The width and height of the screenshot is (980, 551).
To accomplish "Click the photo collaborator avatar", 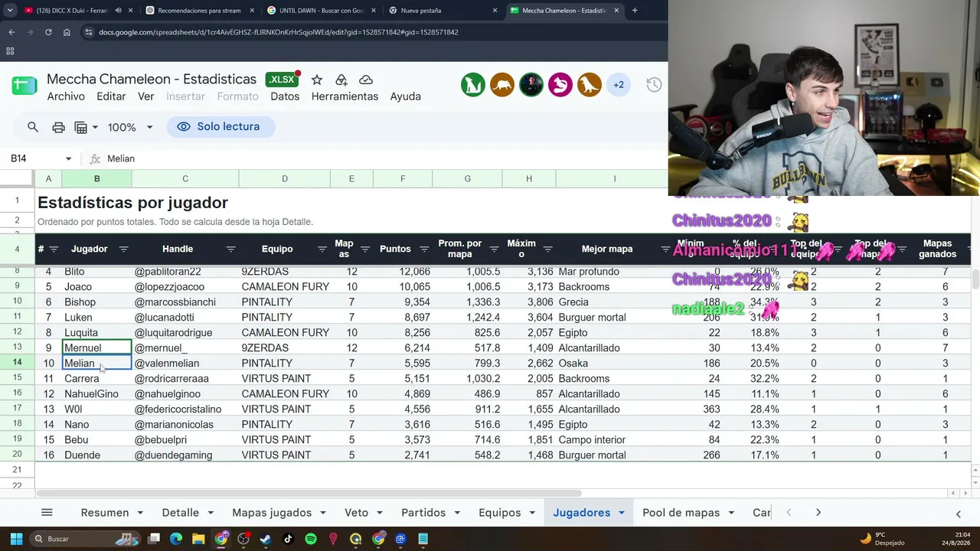I will (531, 85).
